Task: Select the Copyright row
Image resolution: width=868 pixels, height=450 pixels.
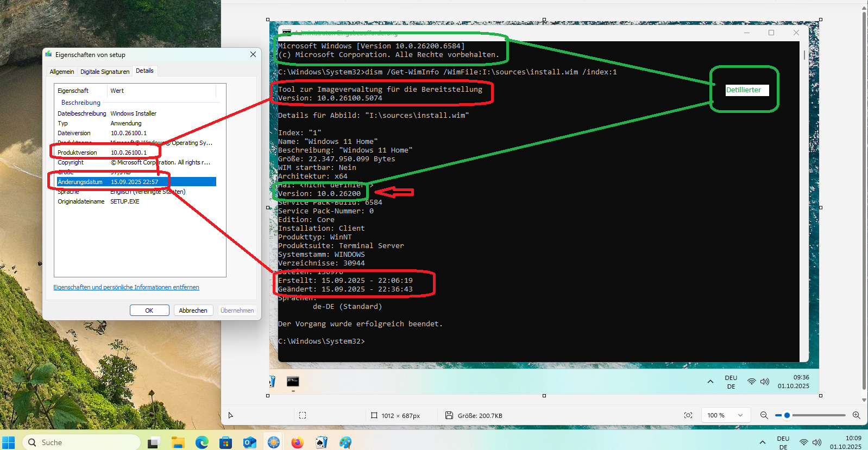Action: pyautogui.click(x=136, y=162)
